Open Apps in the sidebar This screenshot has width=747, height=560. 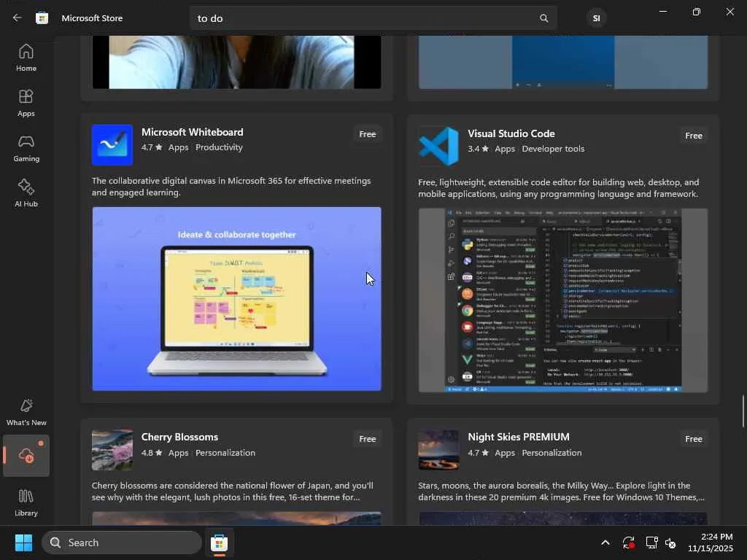[26, 103]
